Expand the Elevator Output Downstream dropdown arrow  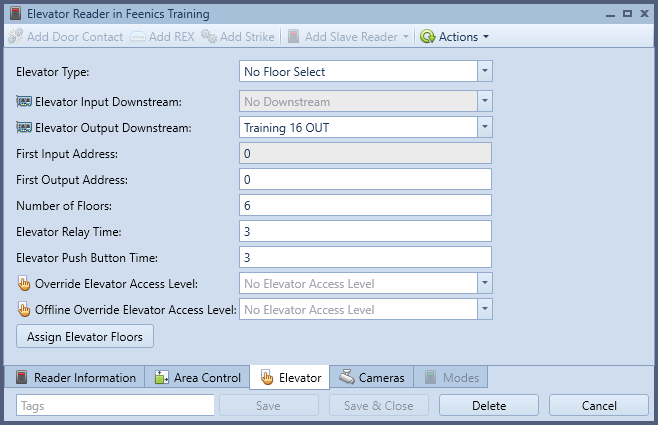[485, 127]
